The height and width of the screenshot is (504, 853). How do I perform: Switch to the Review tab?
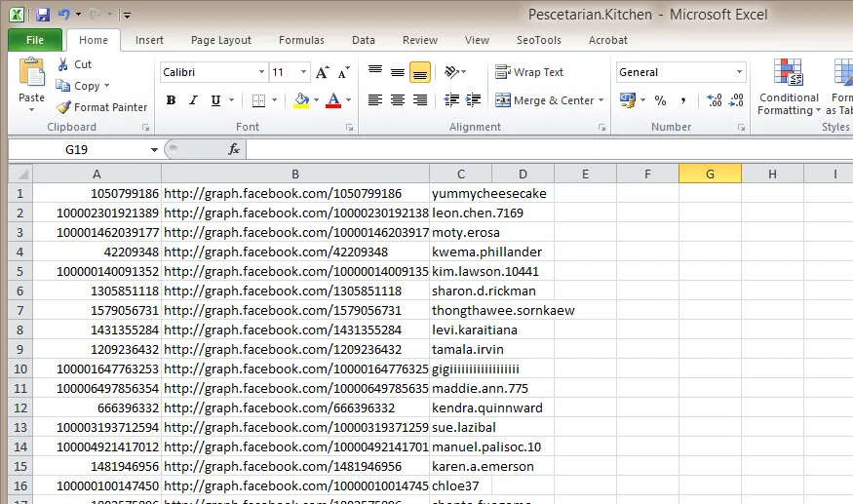(420, 40)
